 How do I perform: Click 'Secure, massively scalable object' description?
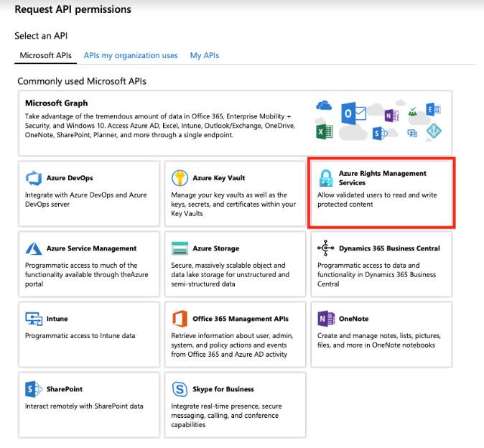point(231,274)
